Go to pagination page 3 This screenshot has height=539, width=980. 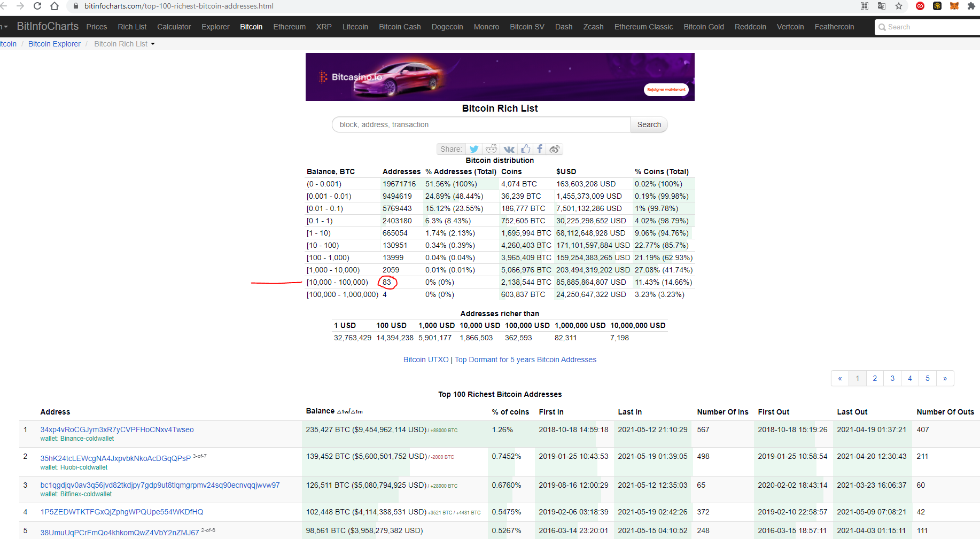[x=892, y=378]
